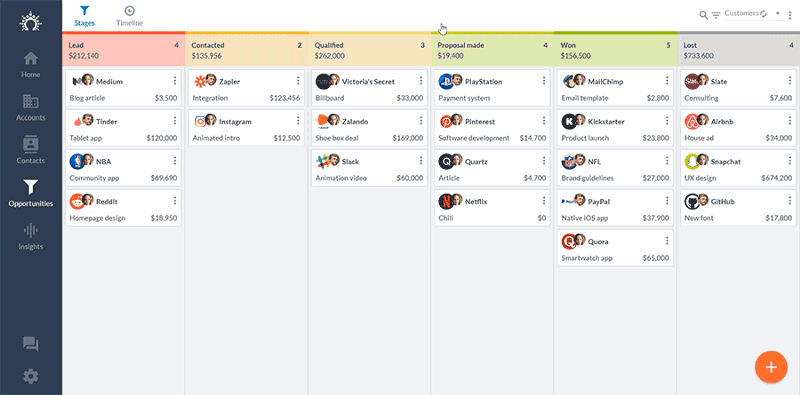The height and width of the screenshot is (395, 800).
Task: Open the Victoria's Secret Billboard deal
Action: (369, 88)
